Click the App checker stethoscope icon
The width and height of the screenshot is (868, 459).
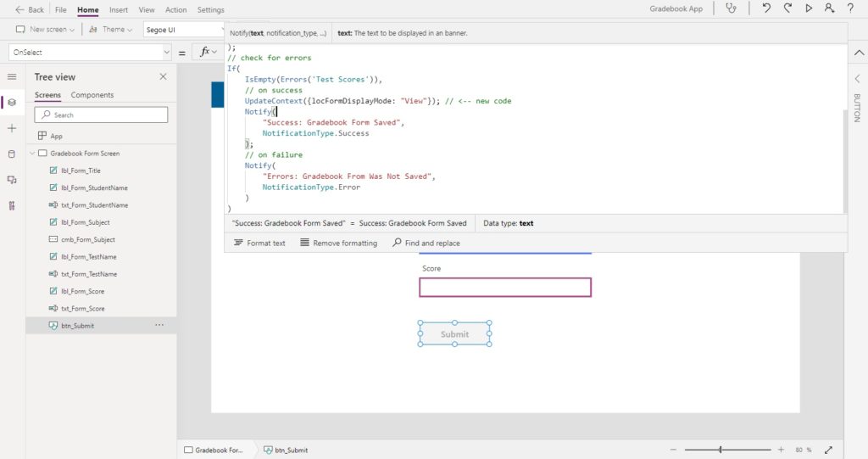(732, 8)
